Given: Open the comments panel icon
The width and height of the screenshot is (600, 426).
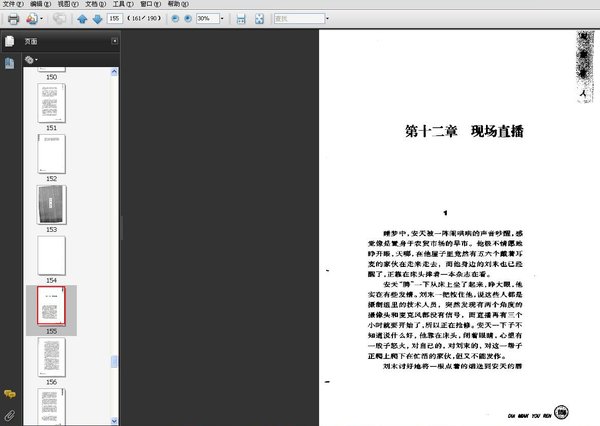Looking at the screenshot, I should coord(10,394).
